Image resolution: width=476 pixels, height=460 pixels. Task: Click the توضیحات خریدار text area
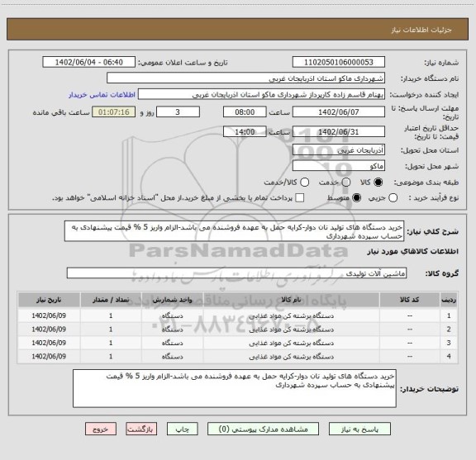tap(235, 388)
